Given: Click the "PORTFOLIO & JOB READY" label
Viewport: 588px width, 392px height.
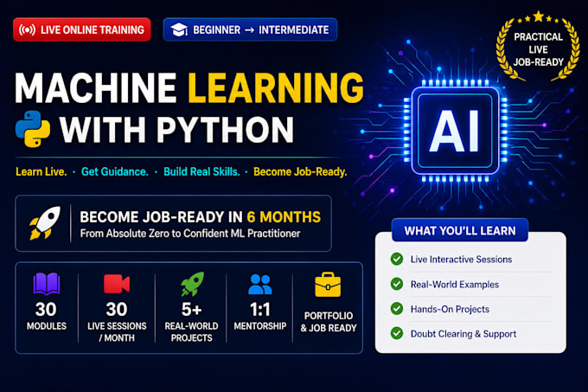Looking at the screenshot, I should point(329,322).
